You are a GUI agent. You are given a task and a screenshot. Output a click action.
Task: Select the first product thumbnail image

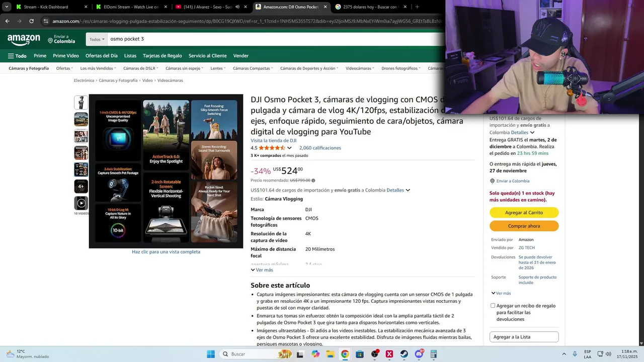pyautogui.click(x=81, y=103)
